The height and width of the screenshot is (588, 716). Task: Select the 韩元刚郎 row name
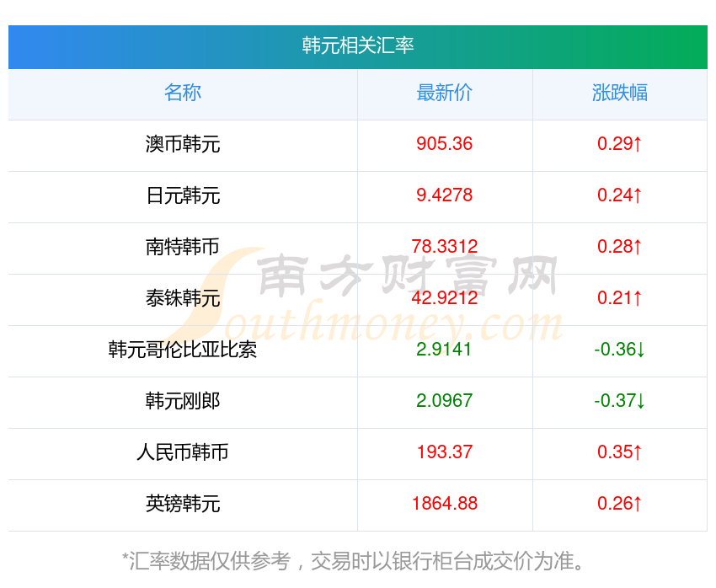(x=183, y=401)
